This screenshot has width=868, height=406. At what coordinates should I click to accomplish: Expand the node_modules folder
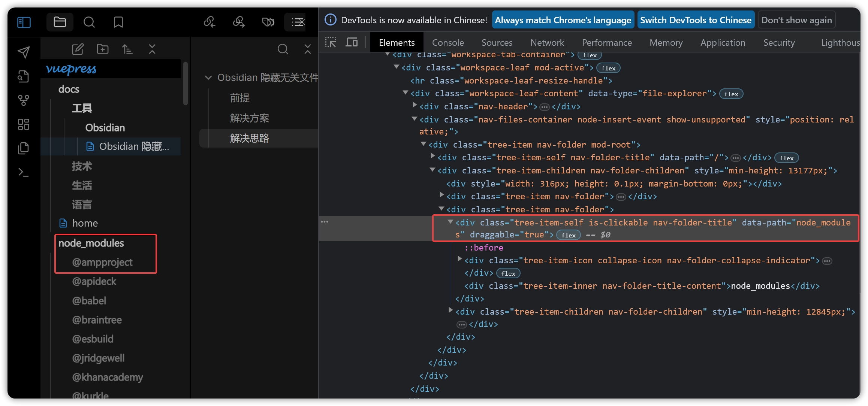point(91,243)
